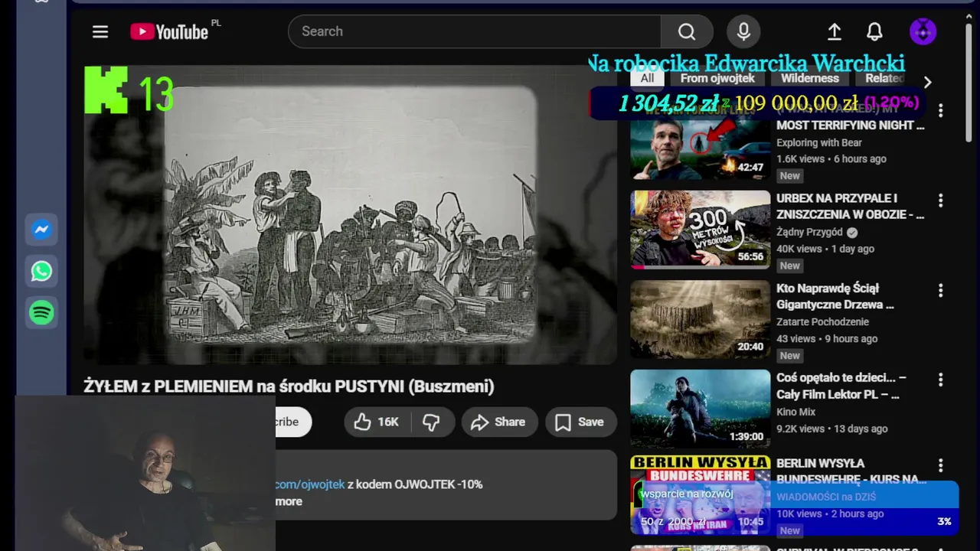Open the notifications bell
The width and height of the screenshot is (980, 551).
click(x=874, y=31)
